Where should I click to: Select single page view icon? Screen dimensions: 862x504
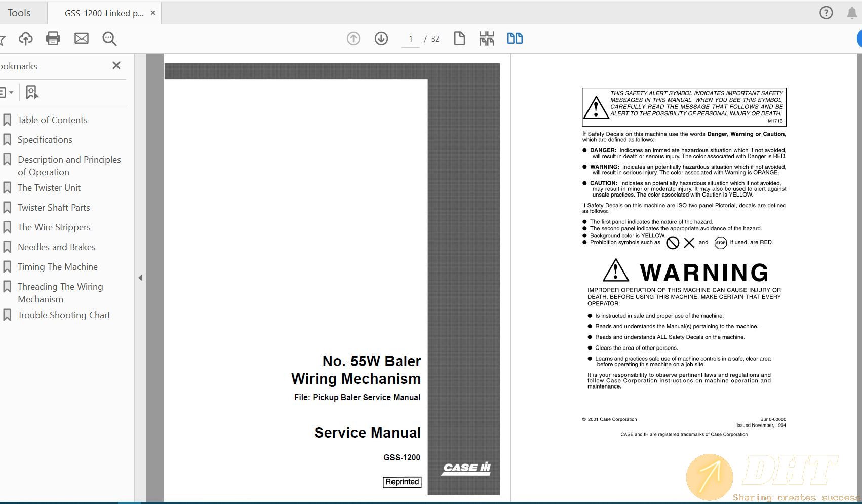459,38
